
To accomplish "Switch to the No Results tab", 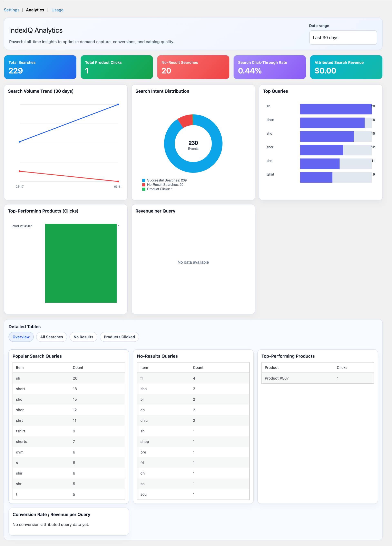I will point(83,337).
